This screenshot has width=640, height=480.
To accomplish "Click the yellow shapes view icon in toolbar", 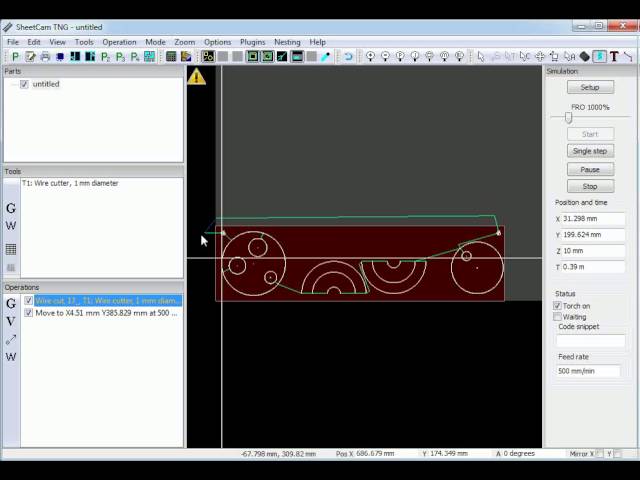I will click(208, 56).
